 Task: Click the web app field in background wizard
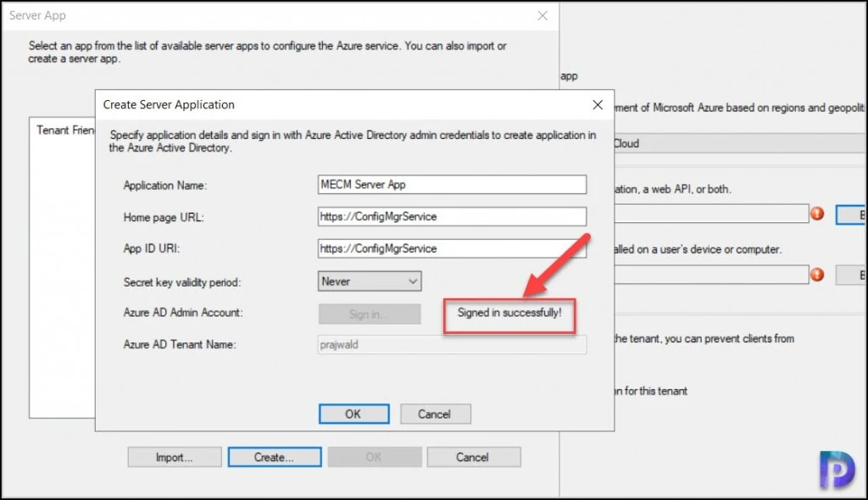(711, 214)
